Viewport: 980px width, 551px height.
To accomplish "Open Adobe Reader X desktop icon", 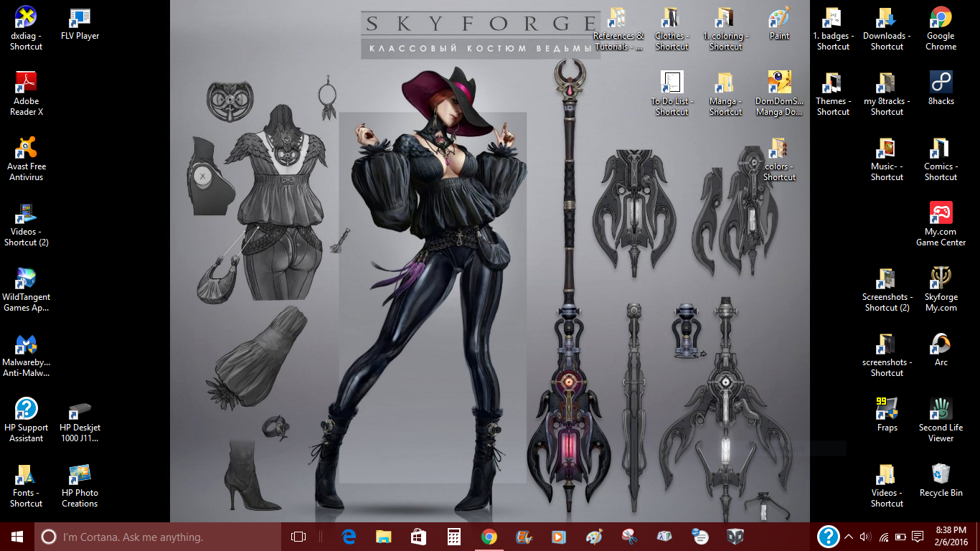I will [x=27, y=94].
